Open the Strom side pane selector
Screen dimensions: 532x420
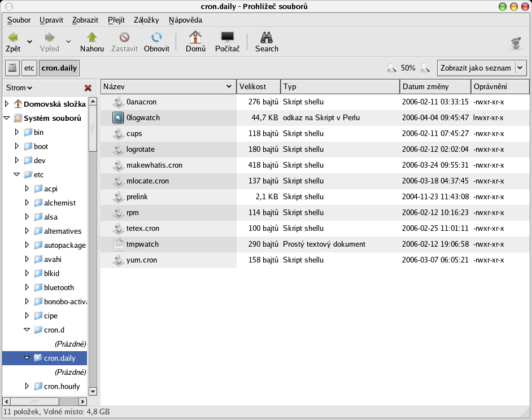point(19,88)
